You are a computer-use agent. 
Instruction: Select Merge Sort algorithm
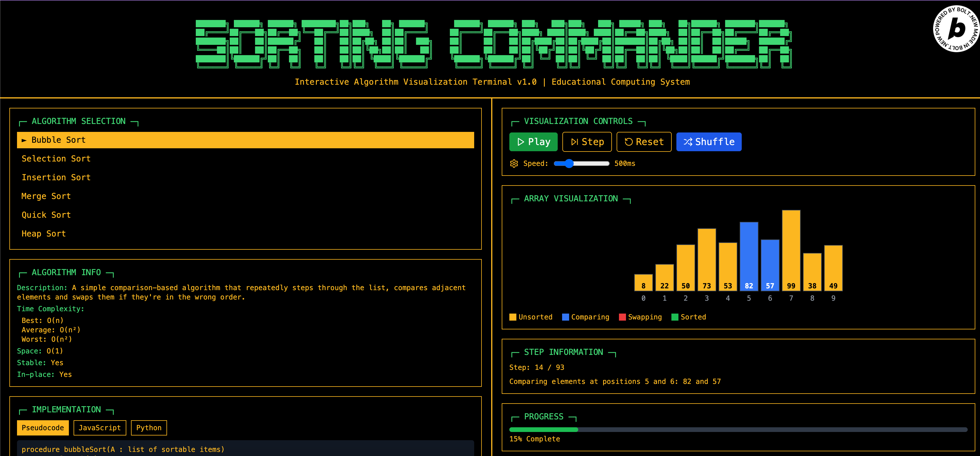[46, 196]
